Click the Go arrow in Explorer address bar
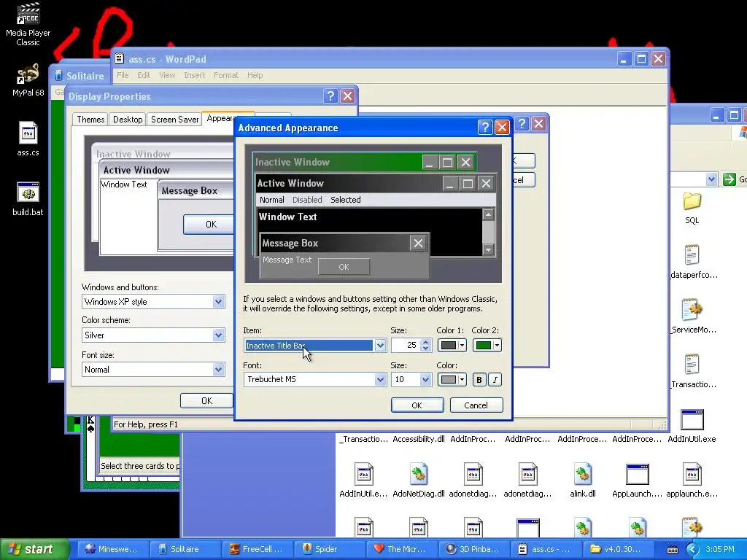 pyautogui.click(x=729, y=179)
